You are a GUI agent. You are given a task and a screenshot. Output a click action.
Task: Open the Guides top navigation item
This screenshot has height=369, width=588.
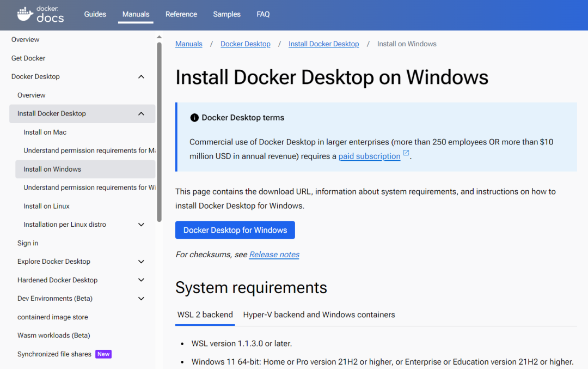pos(95,14)
